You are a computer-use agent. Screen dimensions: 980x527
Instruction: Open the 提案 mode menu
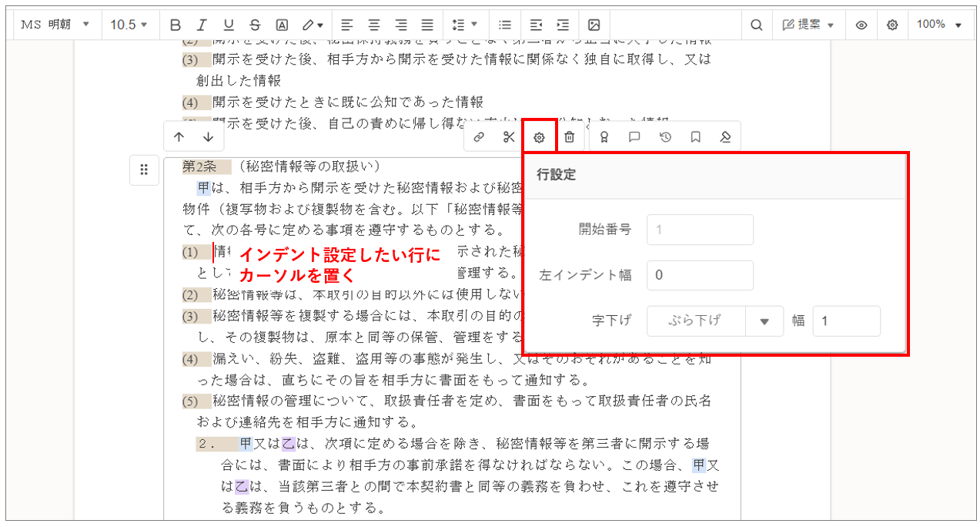808,25
